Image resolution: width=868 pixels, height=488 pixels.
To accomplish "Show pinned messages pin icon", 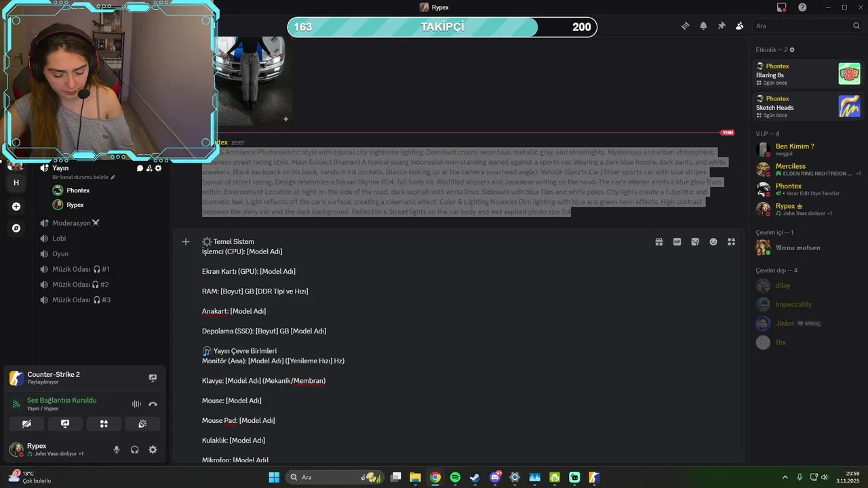I will pos(722,26).
